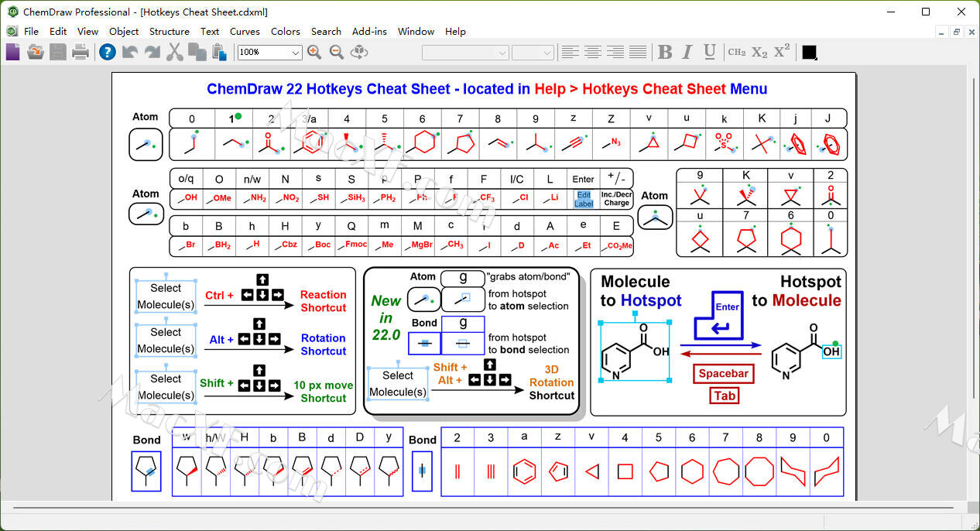The image size is (980, 531).
Task: Open Help via the question mark icon
Action: pos(108,52)
